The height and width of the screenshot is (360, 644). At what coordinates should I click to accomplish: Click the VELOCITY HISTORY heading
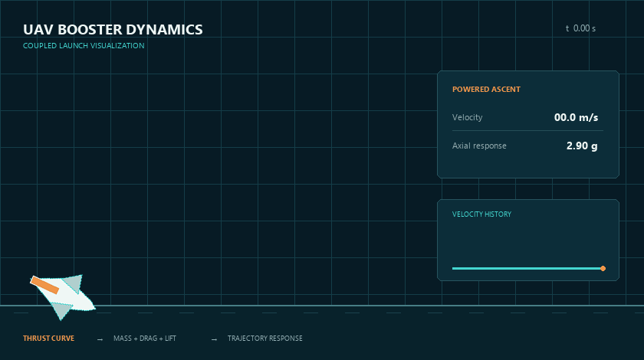481,214
